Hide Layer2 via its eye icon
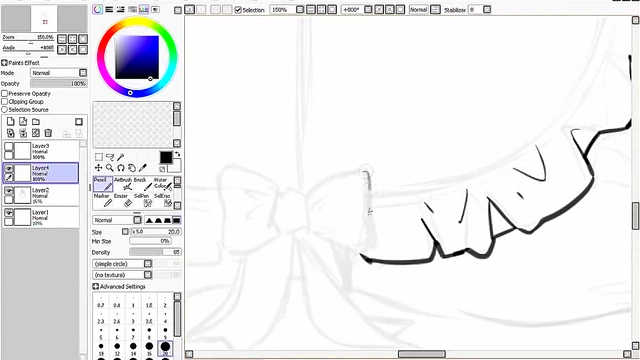This screenshot has width=640, height=360. tap(9, 191)
